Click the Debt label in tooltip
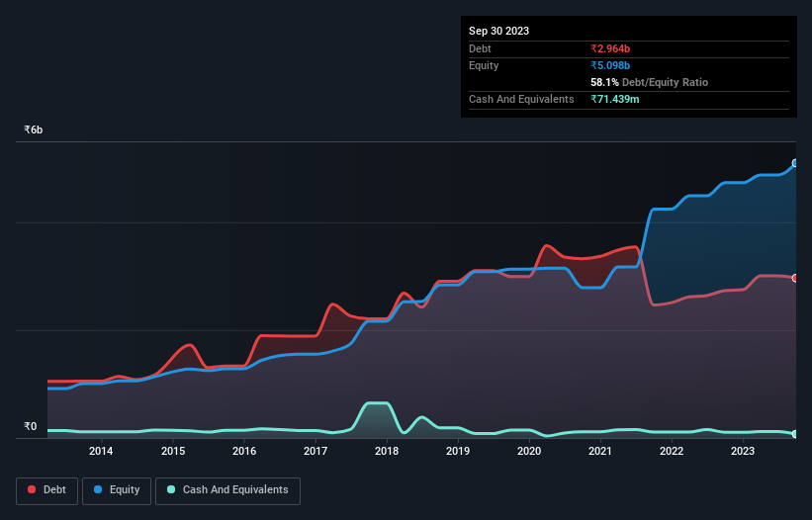The width and height of the screenshot is (812, 520). point(480,48)
